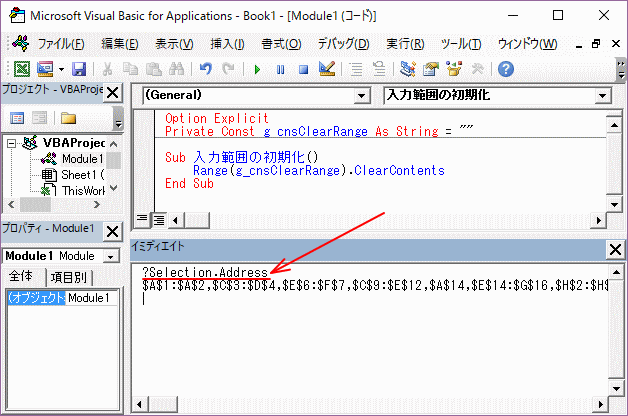Run Sub with green play icon
The width and height of the screenshot is (628, 416).
tap(258, 69)
